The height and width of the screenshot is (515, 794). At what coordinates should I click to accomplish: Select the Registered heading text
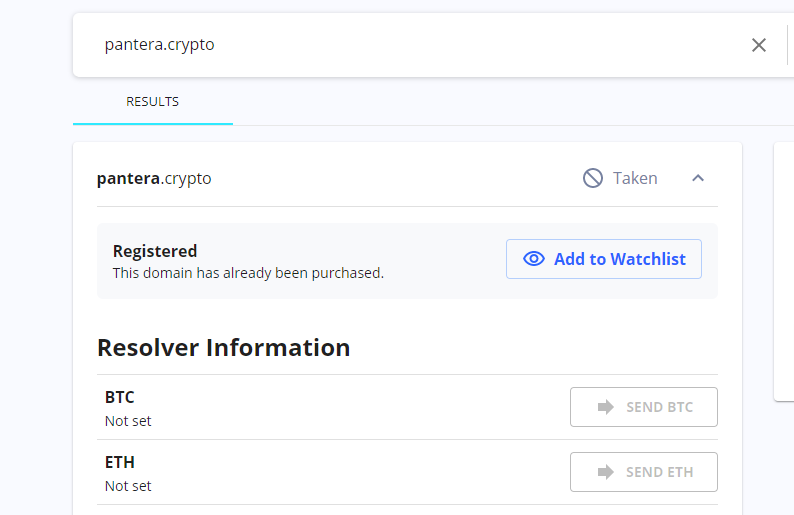point(155,251)
